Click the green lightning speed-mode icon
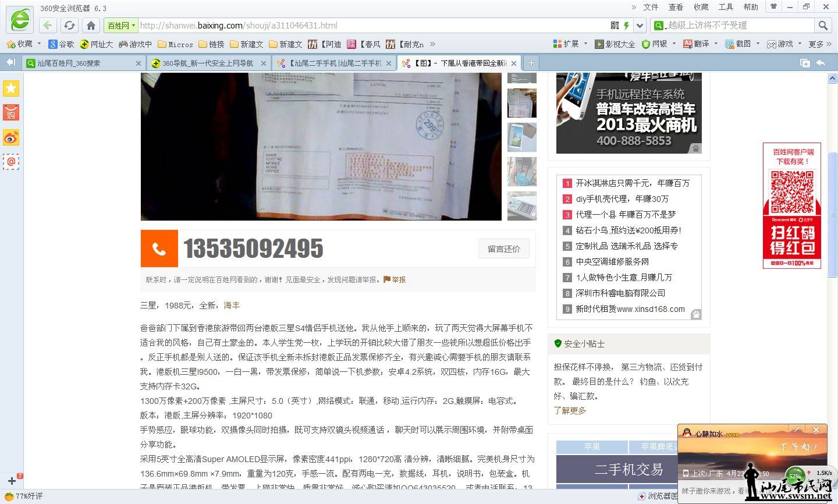This screenshot has height=504, width=838. point(626,25)
